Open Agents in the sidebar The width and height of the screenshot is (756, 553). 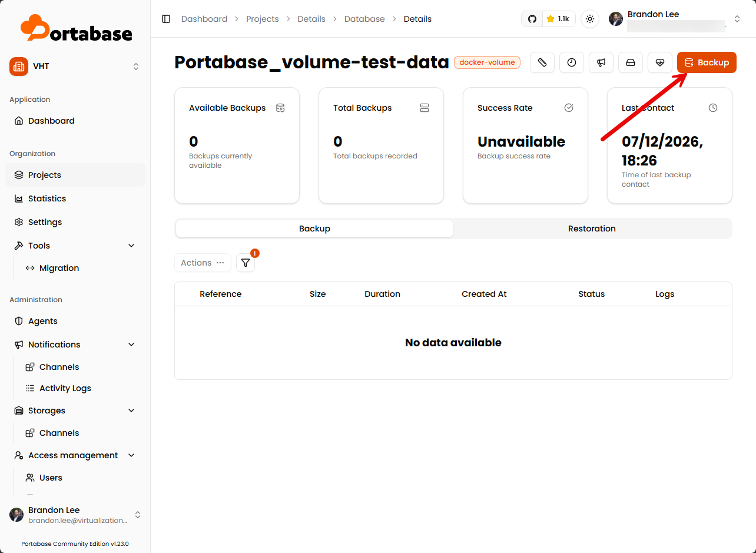pos(75,321)
